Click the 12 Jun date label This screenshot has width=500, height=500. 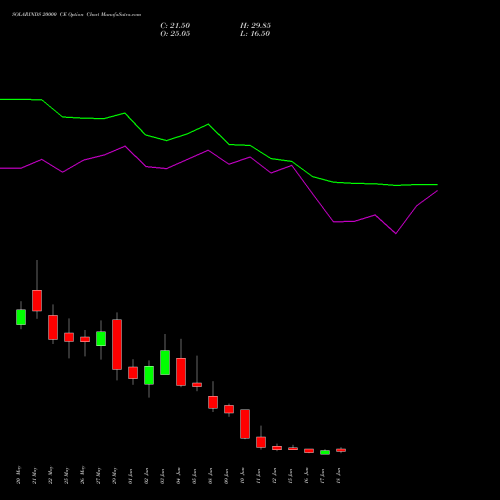[275, 476]
